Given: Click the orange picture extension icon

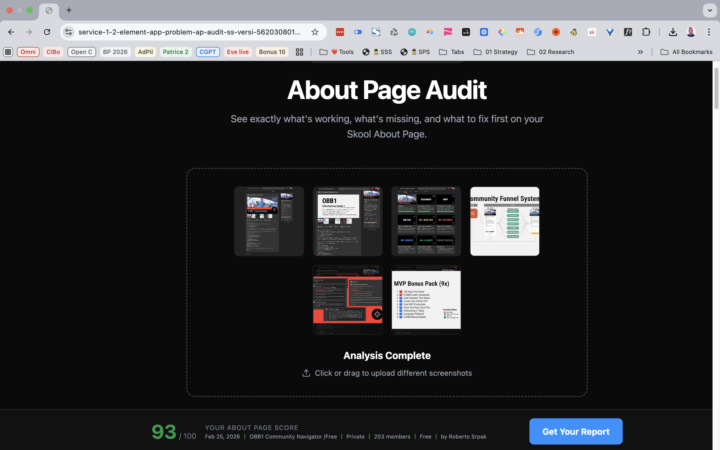Looking at the screenshot, I should (520, 32).
